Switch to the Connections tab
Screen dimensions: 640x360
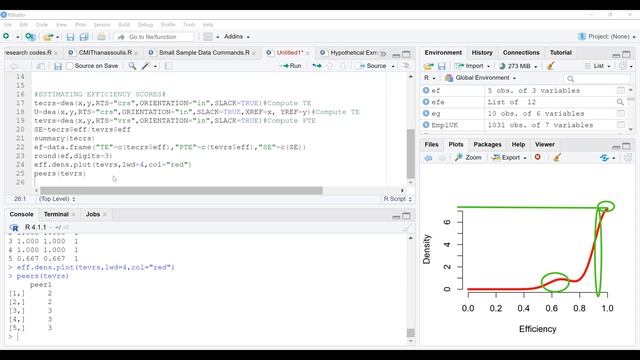521,53
